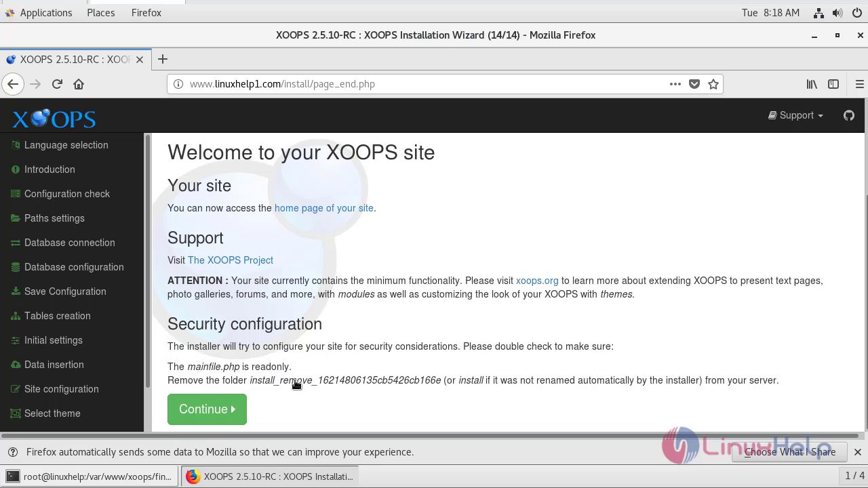Open Database configuration step
The image size is (868, 488).
point(74,267)
